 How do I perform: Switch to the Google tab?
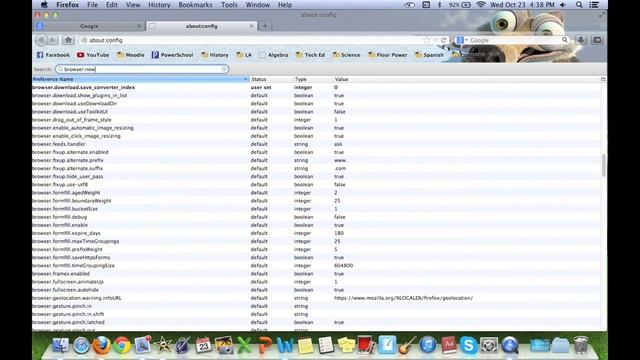pyautogui.click(x=89, y=26)
